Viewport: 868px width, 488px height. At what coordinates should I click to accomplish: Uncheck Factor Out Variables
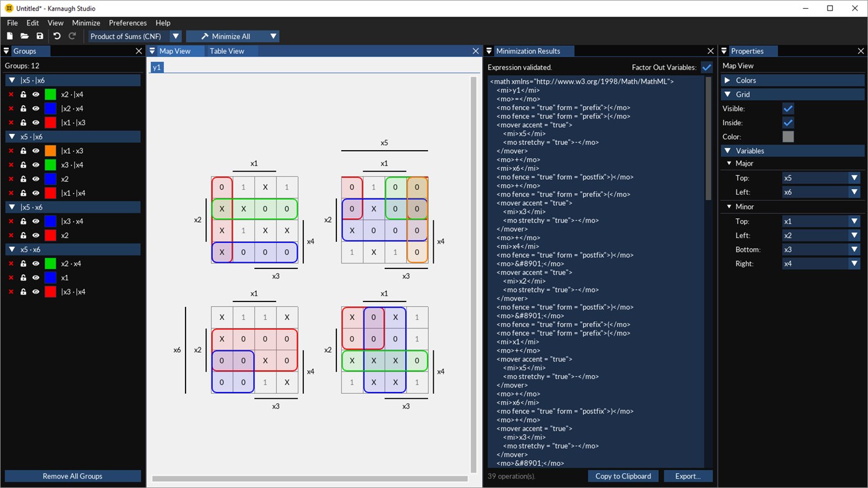pyautogui.click(x=706, y=67)
